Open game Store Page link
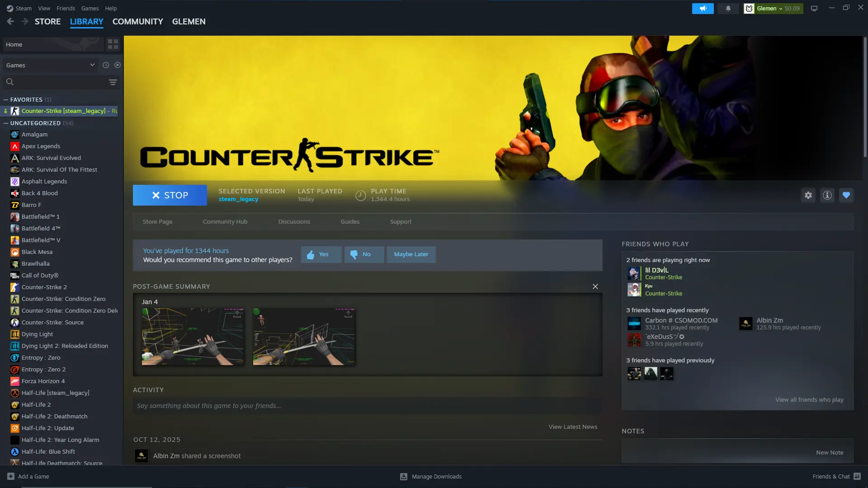This screenshot has height=488, width=868. [x=157, y=221]
